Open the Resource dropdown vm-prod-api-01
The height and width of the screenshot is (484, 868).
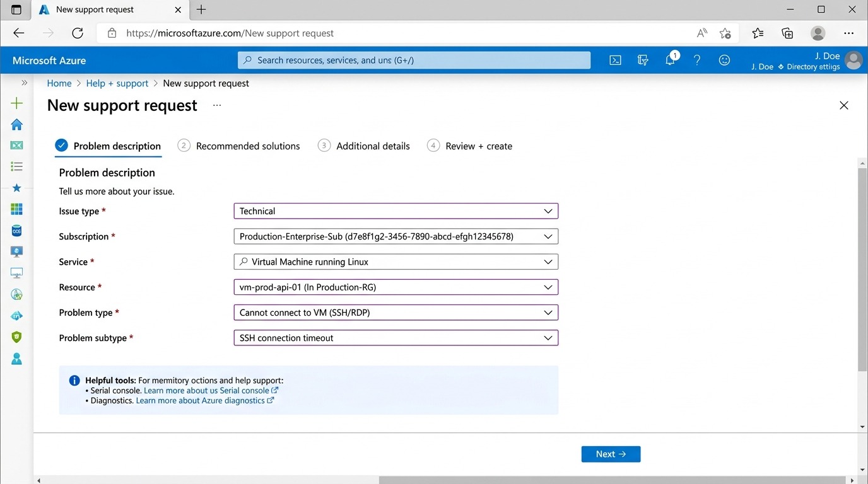pos(396,287)
